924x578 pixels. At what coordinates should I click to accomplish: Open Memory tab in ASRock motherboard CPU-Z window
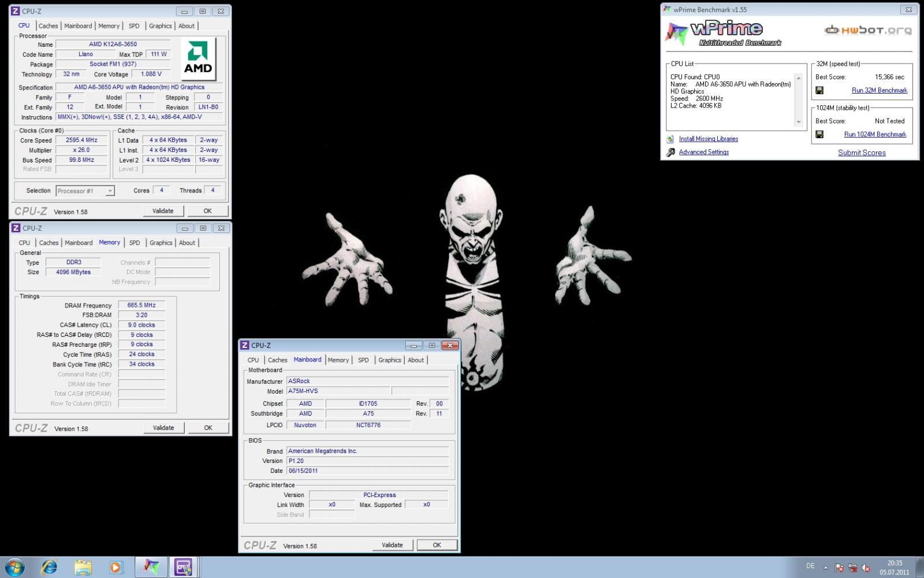338,360
